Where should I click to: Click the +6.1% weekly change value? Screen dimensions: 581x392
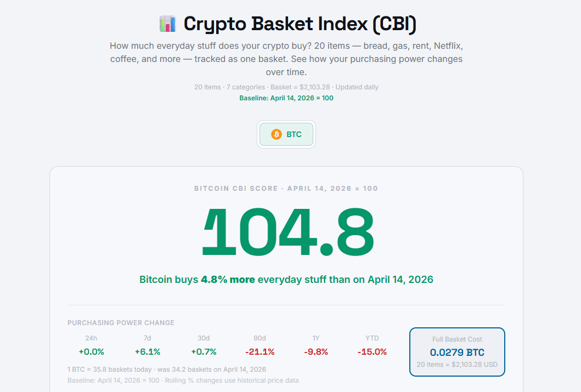[x=147, y=352]
